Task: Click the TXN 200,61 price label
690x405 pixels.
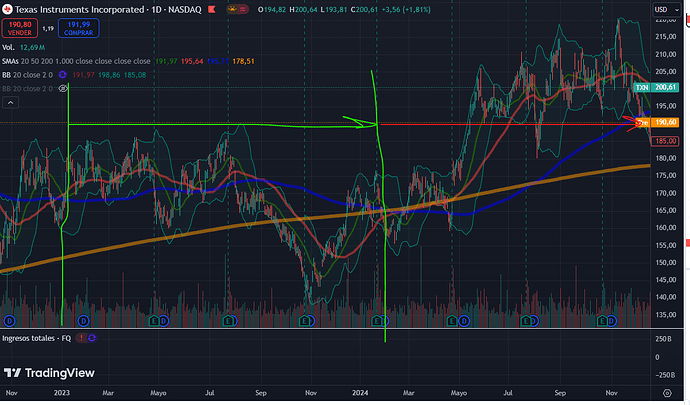Action: (655, 87)
